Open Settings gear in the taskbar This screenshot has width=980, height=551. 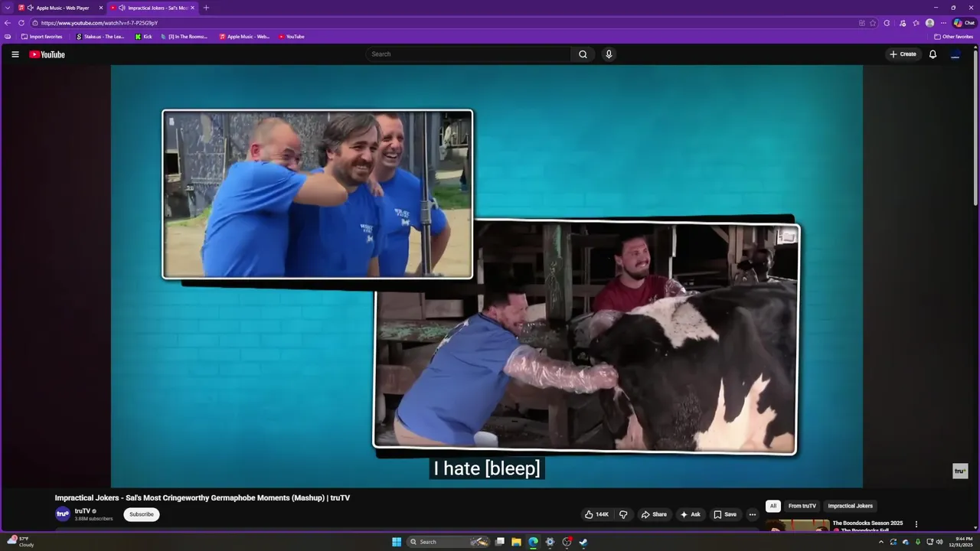click(550, 542)
